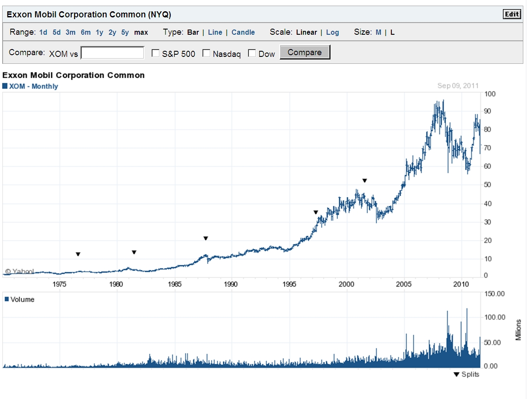Click the split marker near 1997
The width and height of the screenshot is (532, 399).
point(316,212)
